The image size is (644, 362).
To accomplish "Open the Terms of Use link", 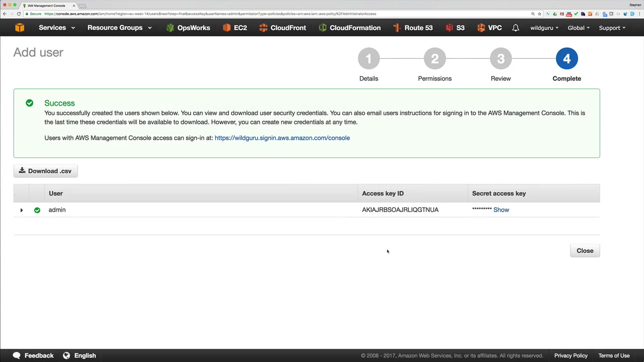I will 614,355.
